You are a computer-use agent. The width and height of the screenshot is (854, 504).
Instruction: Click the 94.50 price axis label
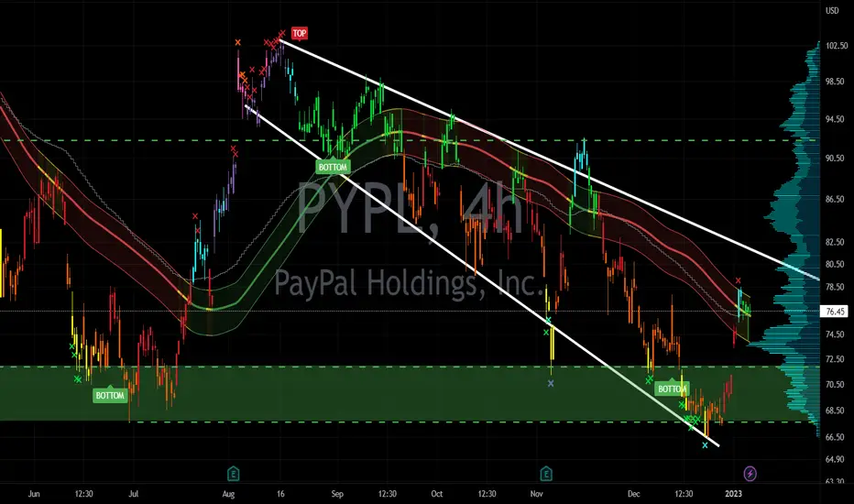pyautogui.click(x=836, y=119)
